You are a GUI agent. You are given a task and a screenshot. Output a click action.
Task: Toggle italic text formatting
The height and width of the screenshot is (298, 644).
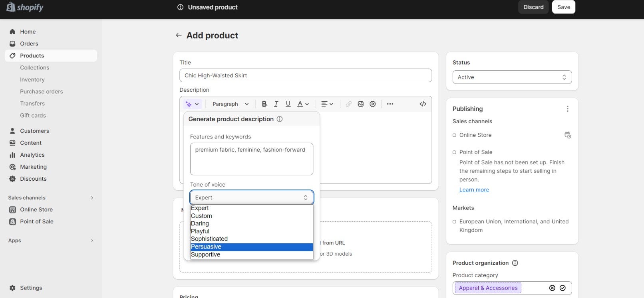pyautogui.click(x=276, y=104)
